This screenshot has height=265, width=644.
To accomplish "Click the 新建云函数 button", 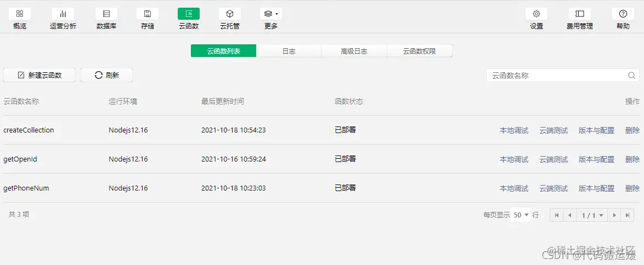I will click(x=39, y=75).
